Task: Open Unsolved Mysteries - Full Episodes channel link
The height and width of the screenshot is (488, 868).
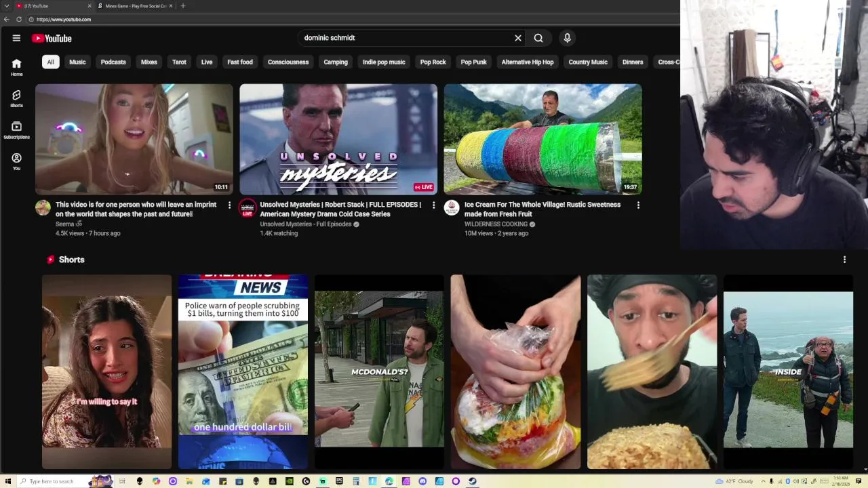Action: 306,224
